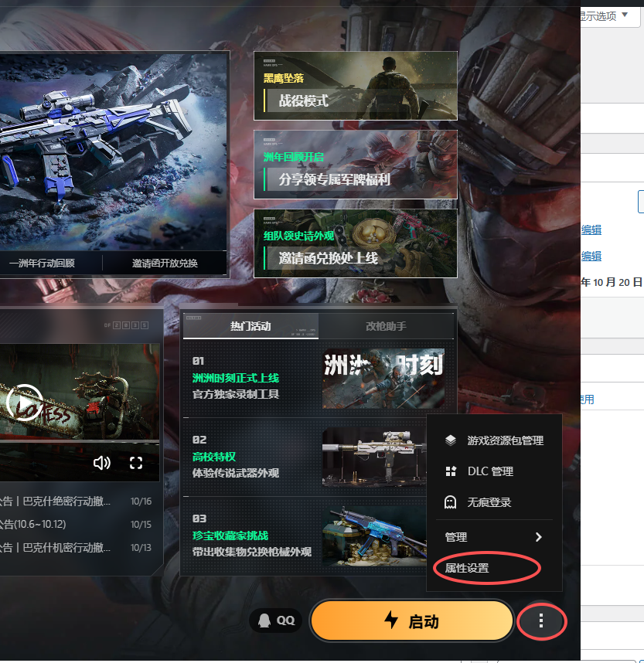The height and width of the screenshot is (663, 644).
Task: Open the 邀请函兑换处上线 banner
Action: (356, 244)
